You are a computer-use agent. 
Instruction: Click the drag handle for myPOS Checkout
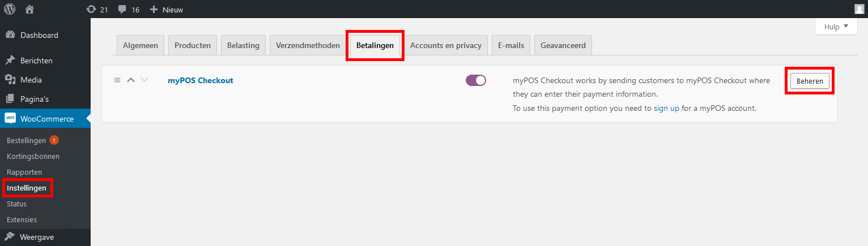click(x=117, y=80)
